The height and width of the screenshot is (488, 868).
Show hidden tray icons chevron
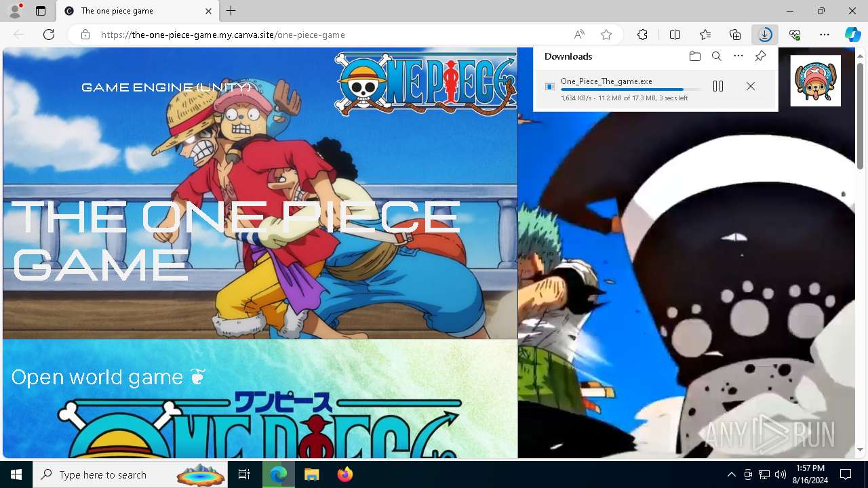[731, 474]
